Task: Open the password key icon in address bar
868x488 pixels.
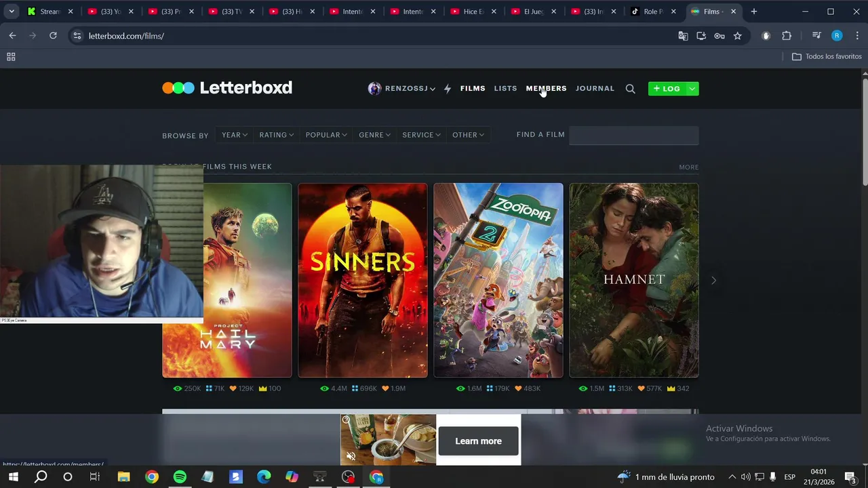Action: (x=719, y=36)
